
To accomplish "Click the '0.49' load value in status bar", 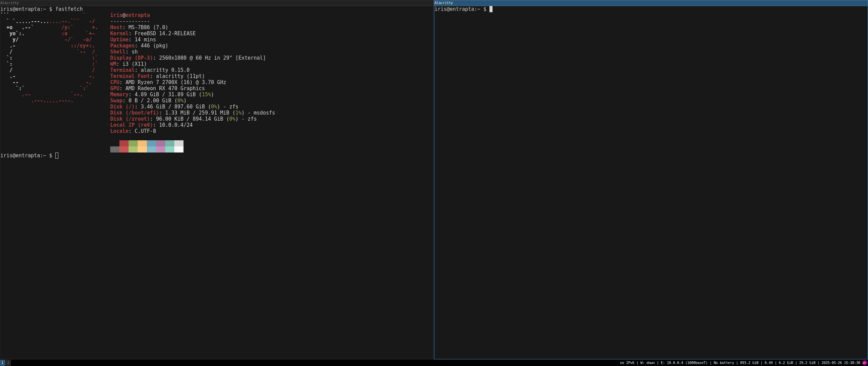I will [x=769, y=363].
